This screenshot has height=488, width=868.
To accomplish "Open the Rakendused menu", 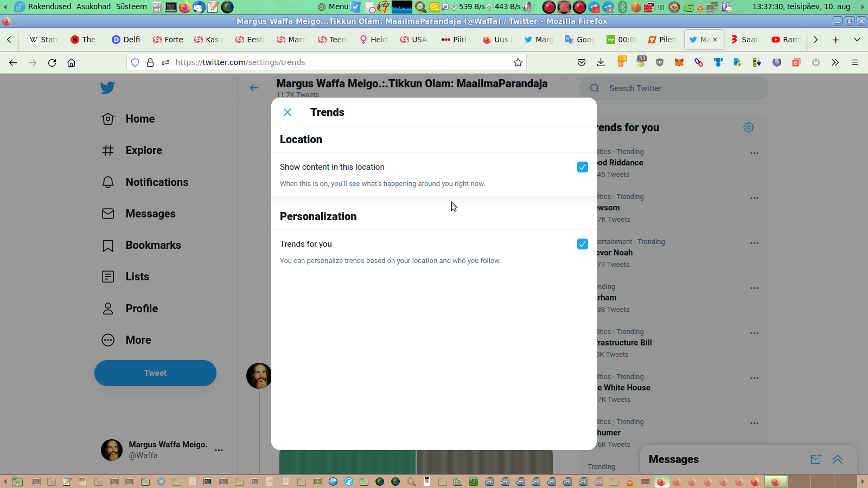I will 49,7.
